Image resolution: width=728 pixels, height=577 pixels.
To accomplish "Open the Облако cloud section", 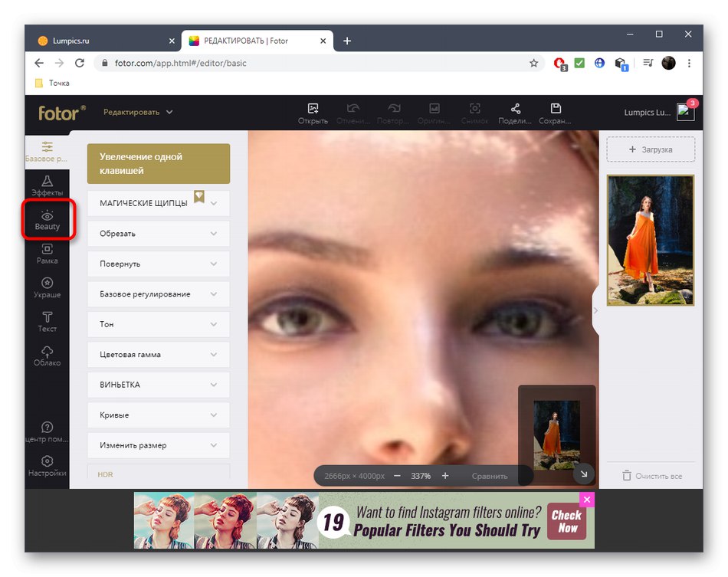I will pos(47,356).
